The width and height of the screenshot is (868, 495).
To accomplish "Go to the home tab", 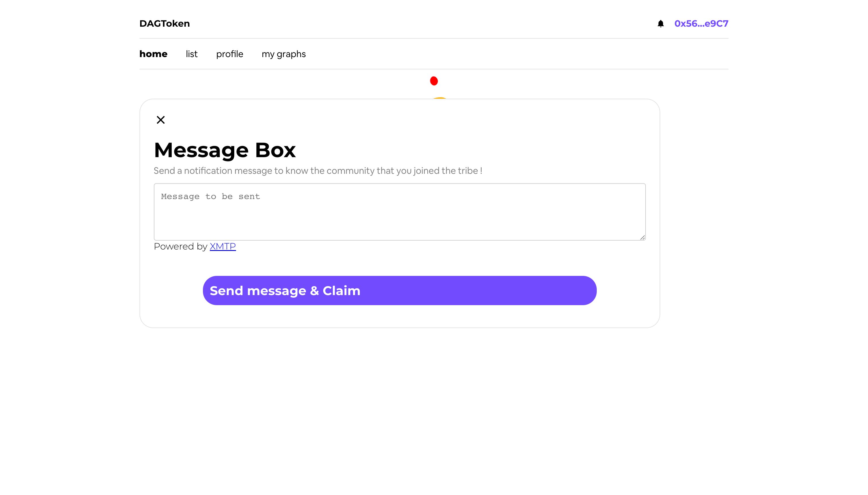I will [x=154, y=54].
